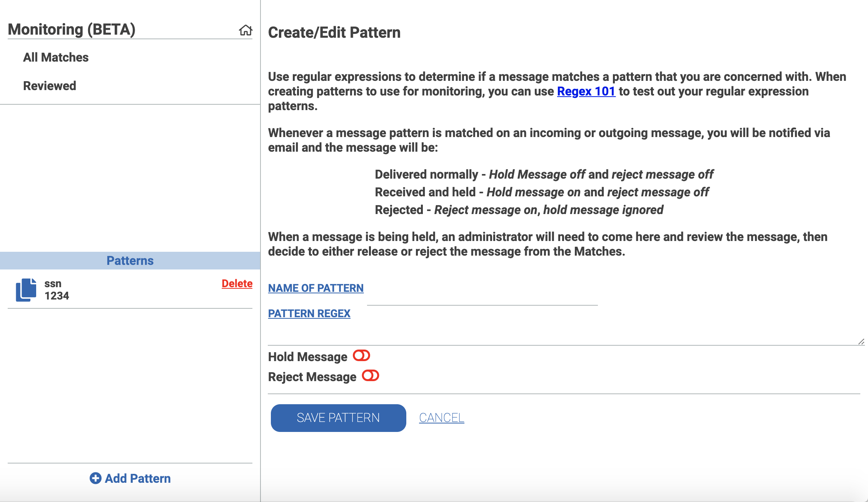Click the PATTERN REGEX label link
The width and height of the screenshot is (868, 502).
pyautogui.click(x=309, y=313)
